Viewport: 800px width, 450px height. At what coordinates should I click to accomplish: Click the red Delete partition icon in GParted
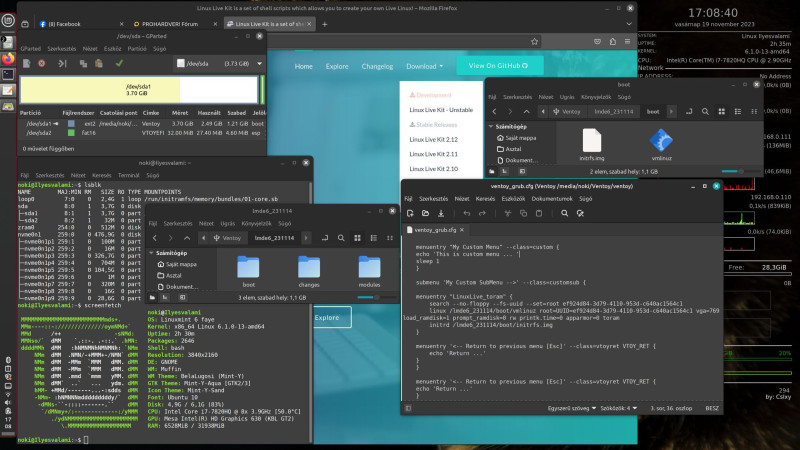tap(42, 64)
